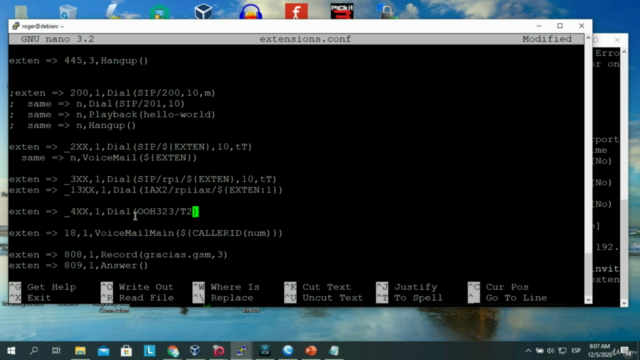The width and height of the screenshot is (640, 360).
Task: Show hidden system tray icons chevron
Action: click(x=528, y=351)
